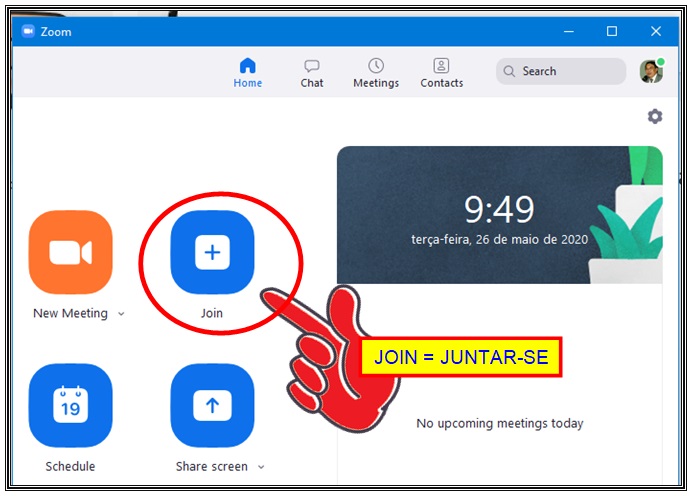Image resolution: width=694 pixels, height=496 pixels.
Task: Minimize the Zoom window
Action: [567, 31]
